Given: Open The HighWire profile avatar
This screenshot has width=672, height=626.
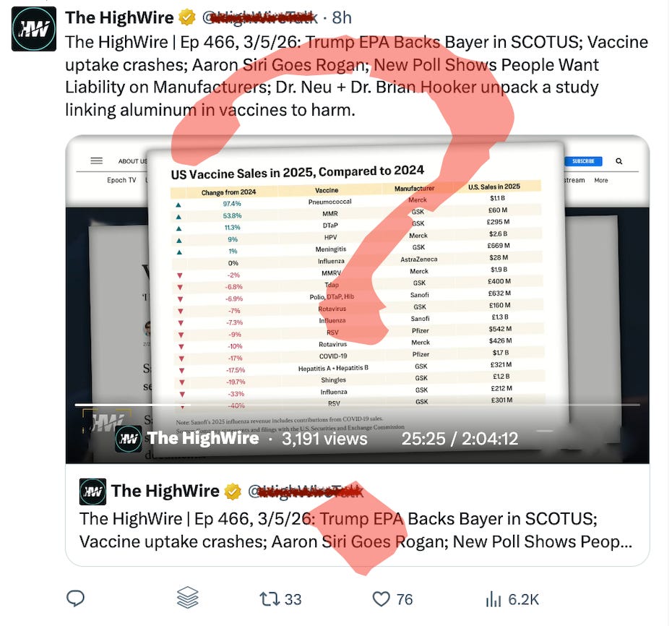Looking at the screenshot, I should (x=33, y=29).
